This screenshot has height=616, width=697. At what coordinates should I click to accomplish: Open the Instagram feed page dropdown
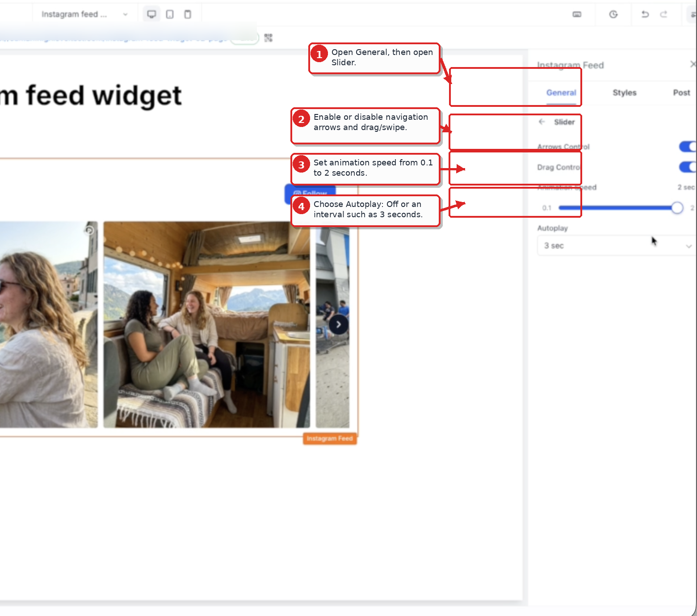tap(84, 14)
